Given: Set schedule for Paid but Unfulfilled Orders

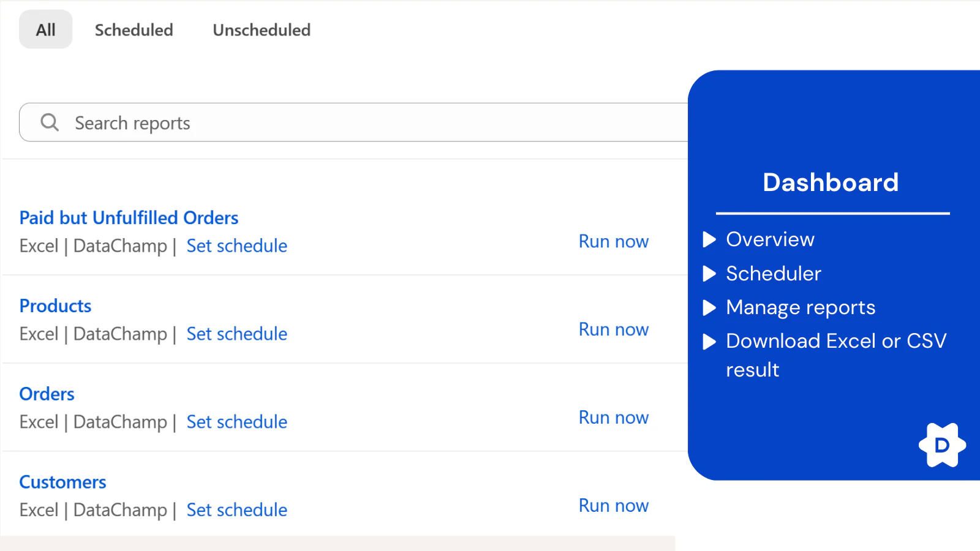Looking at the screenshot, I should 236,246.
